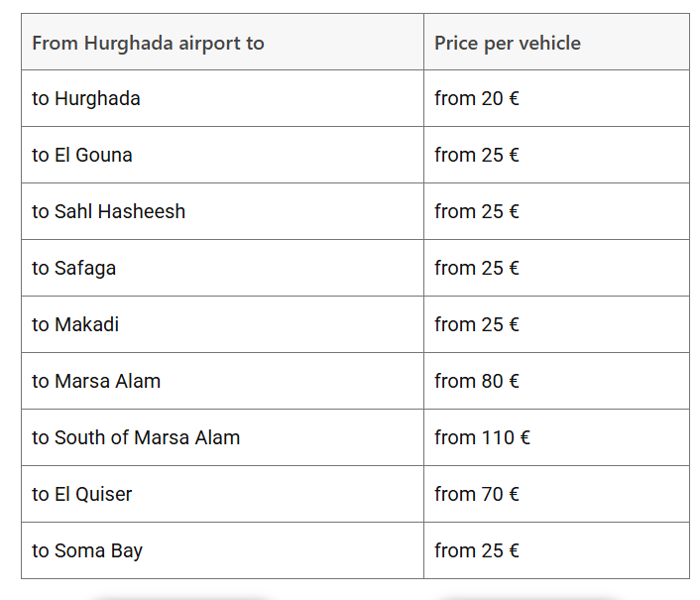The width and height of the screenshot is (700, 600).
Task: Select the 'to Makadi' table cell
Action: (x=75, y=324)
